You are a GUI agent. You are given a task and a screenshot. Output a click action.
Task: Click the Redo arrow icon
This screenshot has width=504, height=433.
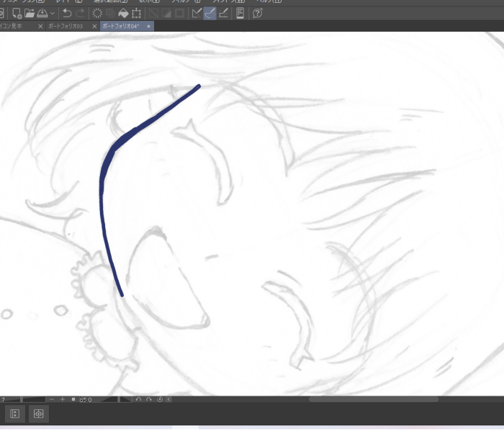click(x=80, y=13)
